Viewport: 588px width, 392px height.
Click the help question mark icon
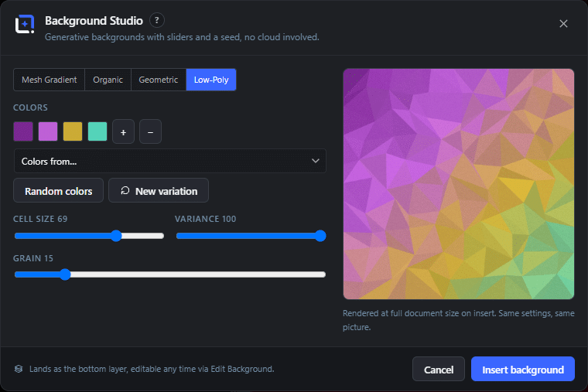click(157, 20)
